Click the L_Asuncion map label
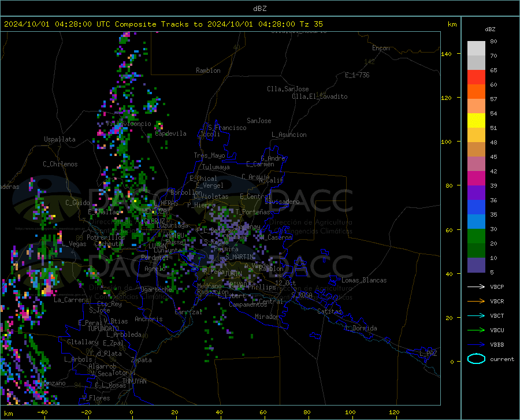 click(x=289, y=135)
